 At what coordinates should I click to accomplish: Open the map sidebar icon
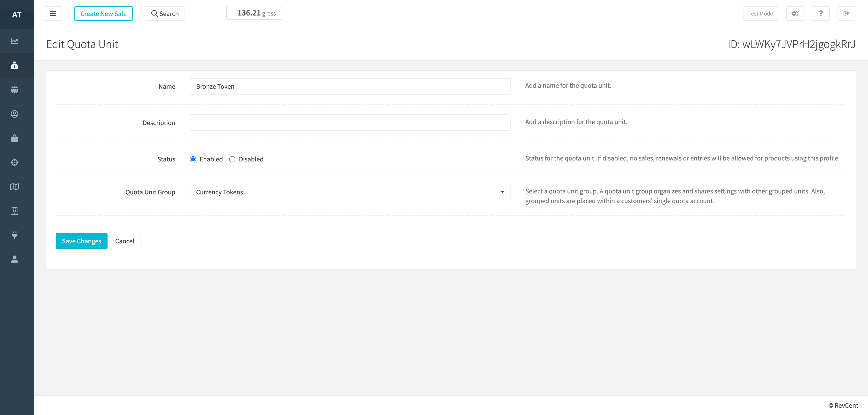pyautogui.click(x=15, y=187)
